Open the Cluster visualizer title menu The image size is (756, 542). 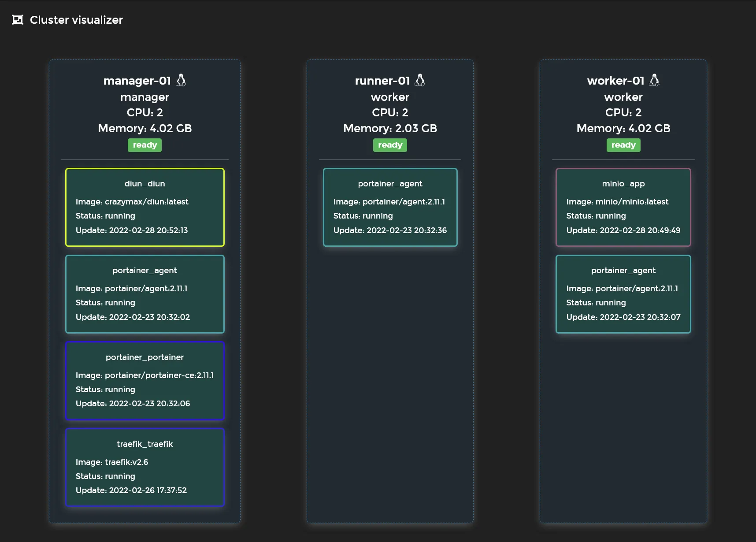click(x=76, y=19)
